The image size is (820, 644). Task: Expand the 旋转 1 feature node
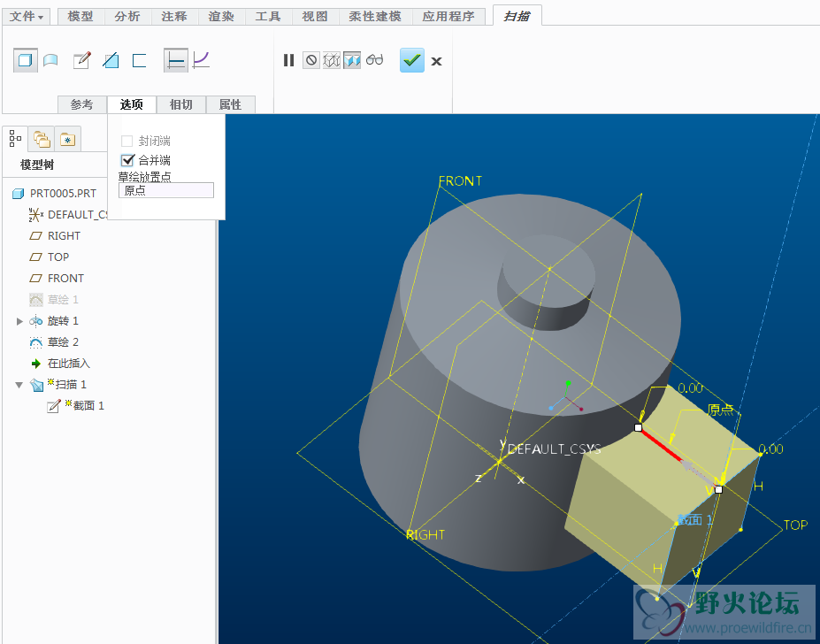pyautogui.click(x=19, y=321)
